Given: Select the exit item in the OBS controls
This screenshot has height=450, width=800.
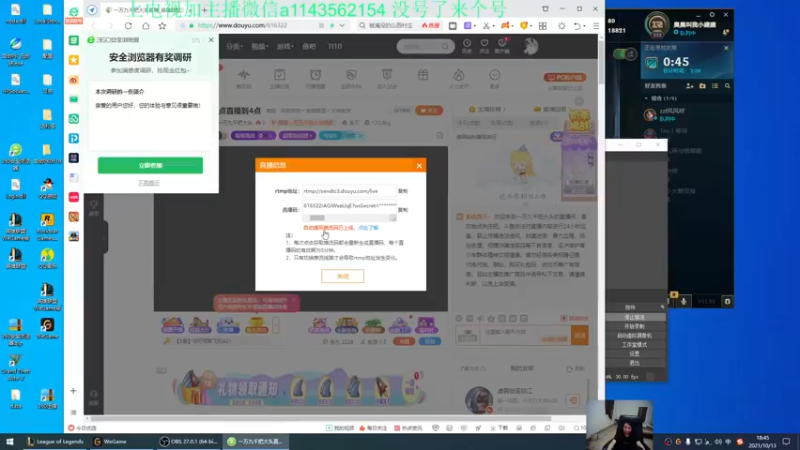Looking at the screenshot, I should click(634, 363).
